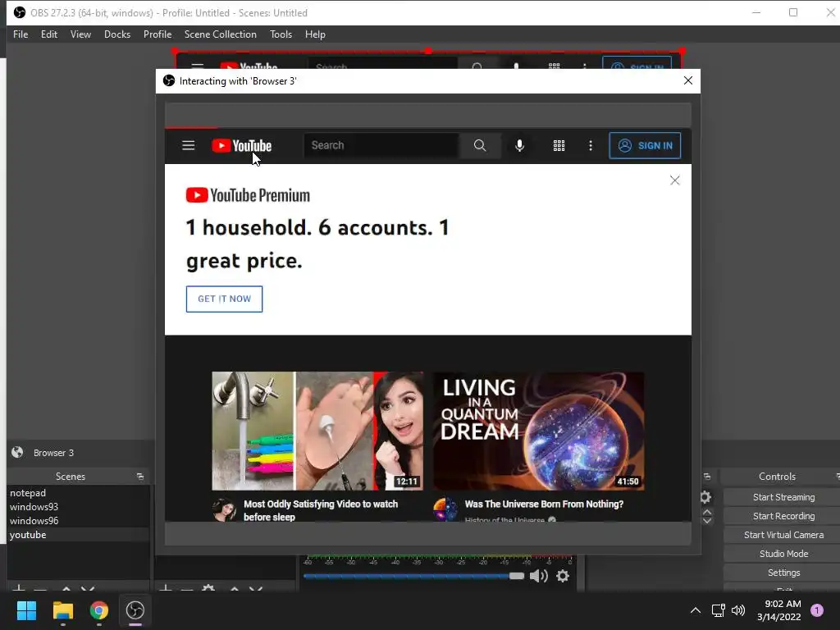Open the YouTube hamburger guide menu

point(188,145)
